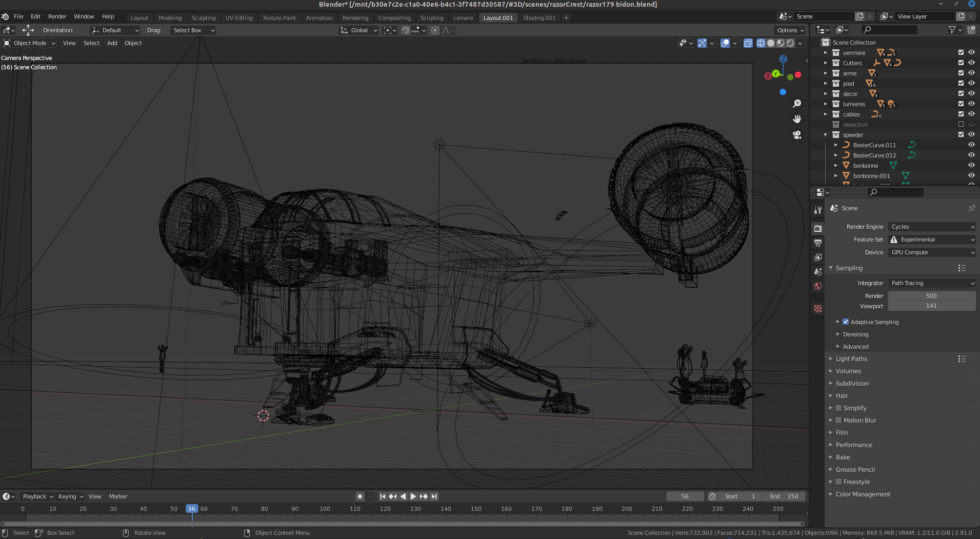
Task: Toggle proportional editing in the header
Action: pyautogui.click(x=435, y=30)
